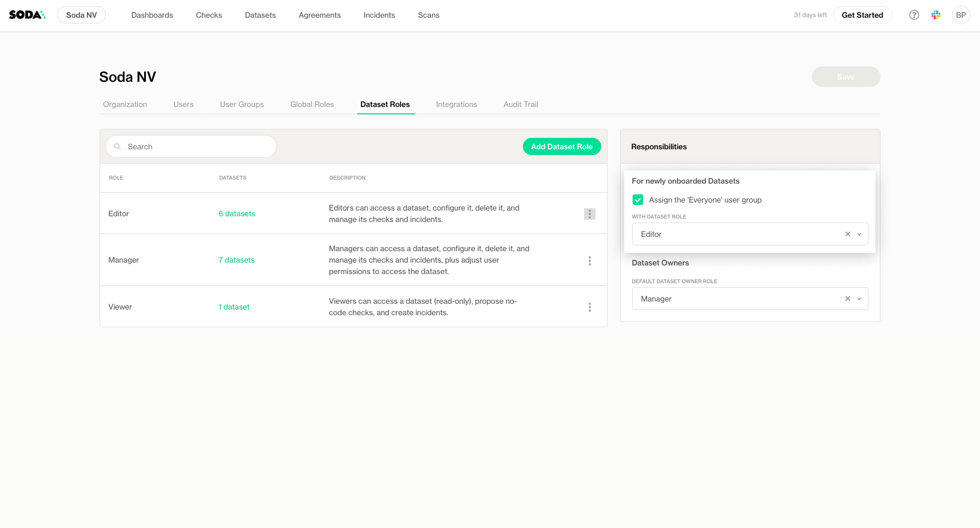
Task: Click the Soda logo in header
Action: [x=27, y=15]
